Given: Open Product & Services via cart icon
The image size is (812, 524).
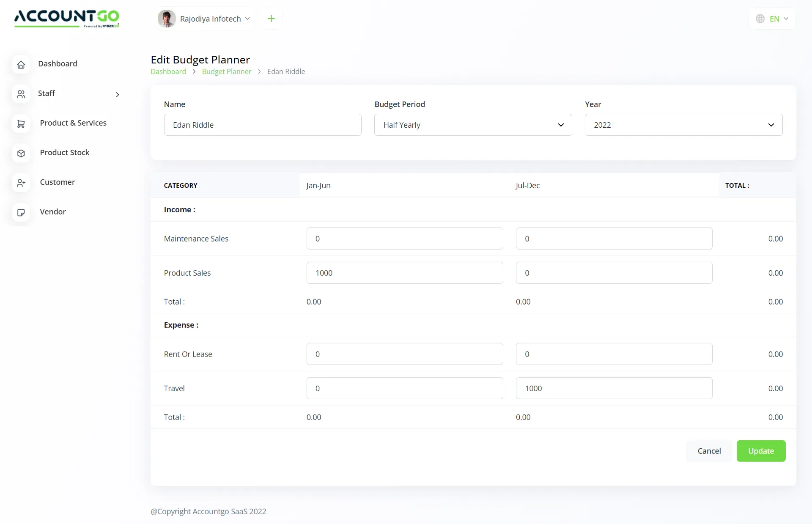Looking at the screenshot, I should [21, 123].
